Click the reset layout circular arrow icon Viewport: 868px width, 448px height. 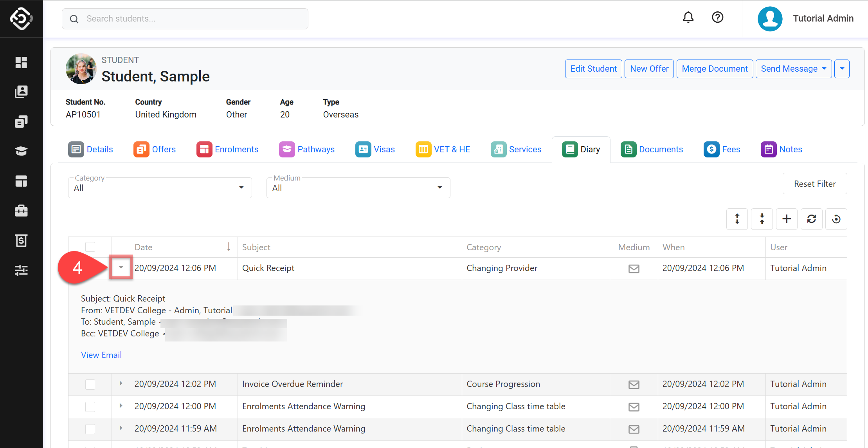[x=836, y=219]
